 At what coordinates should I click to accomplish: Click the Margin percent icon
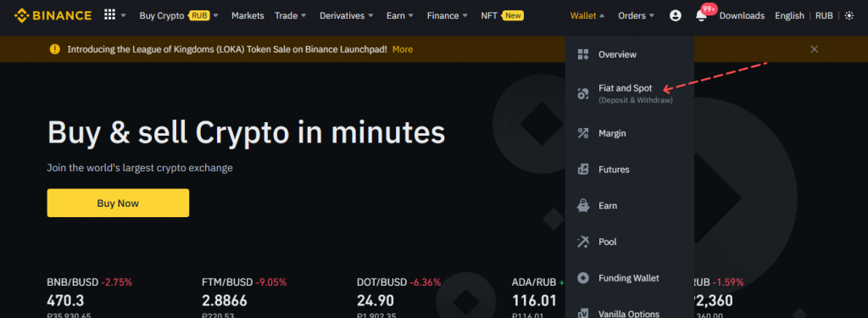583,133
